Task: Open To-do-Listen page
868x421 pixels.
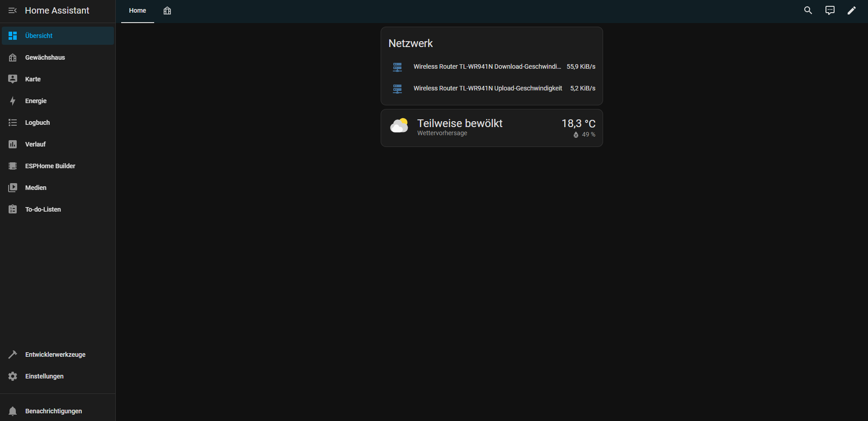Action: [x=43, y=209]
